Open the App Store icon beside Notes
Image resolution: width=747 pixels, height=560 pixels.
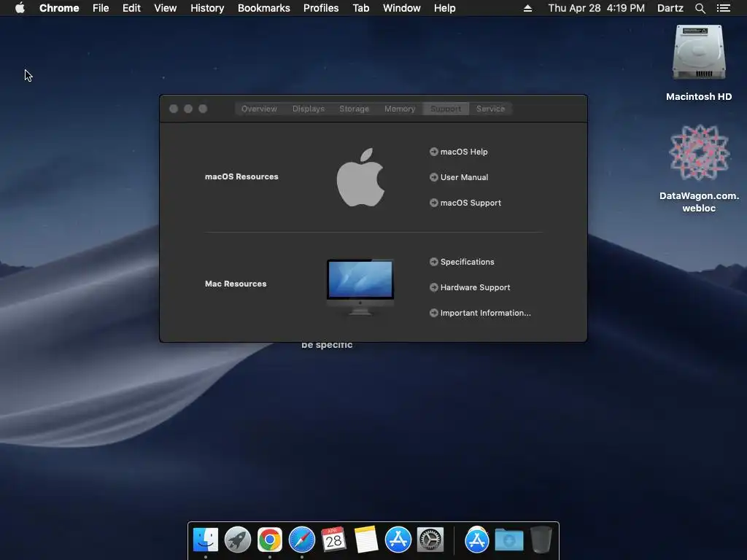point(398,540)
